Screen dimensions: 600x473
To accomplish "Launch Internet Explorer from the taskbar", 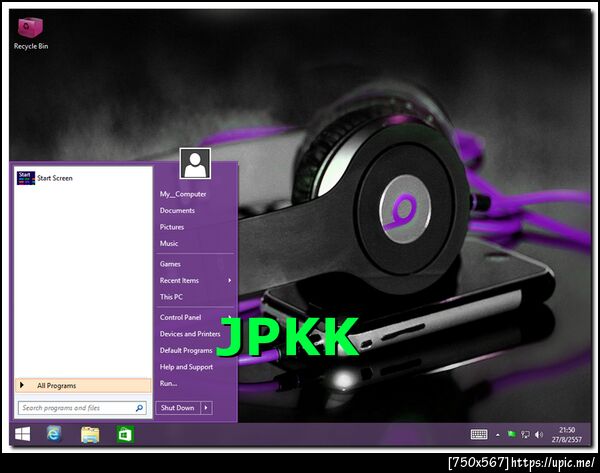I will pos(54,434).
